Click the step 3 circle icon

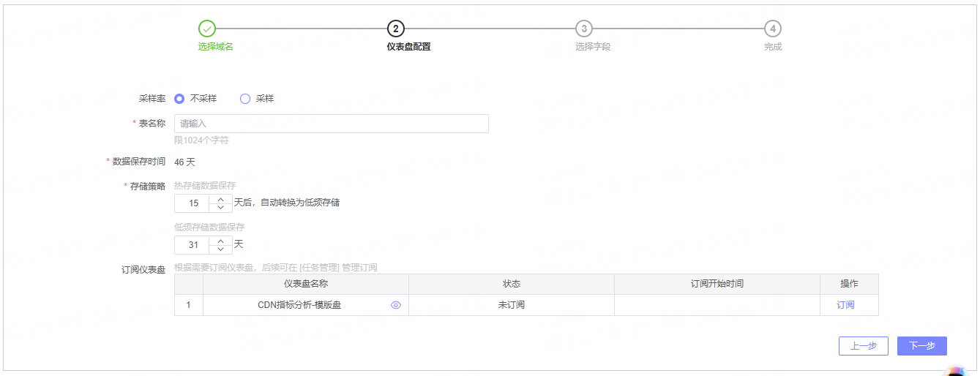(583, 29)
